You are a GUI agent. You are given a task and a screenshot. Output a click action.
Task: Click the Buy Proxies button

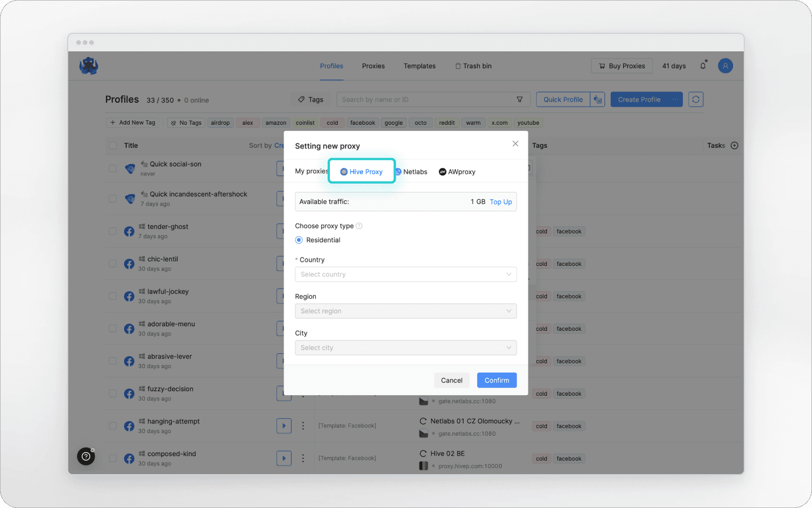pos(622,66)
